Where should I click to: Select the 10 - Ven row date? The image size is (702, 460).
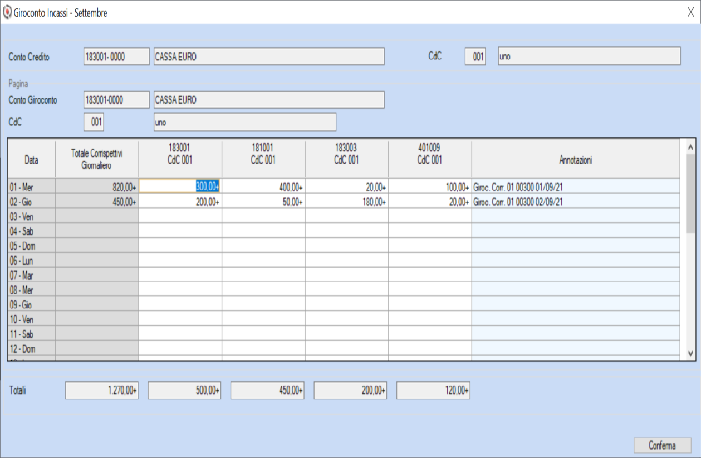[x=31, y=319]
